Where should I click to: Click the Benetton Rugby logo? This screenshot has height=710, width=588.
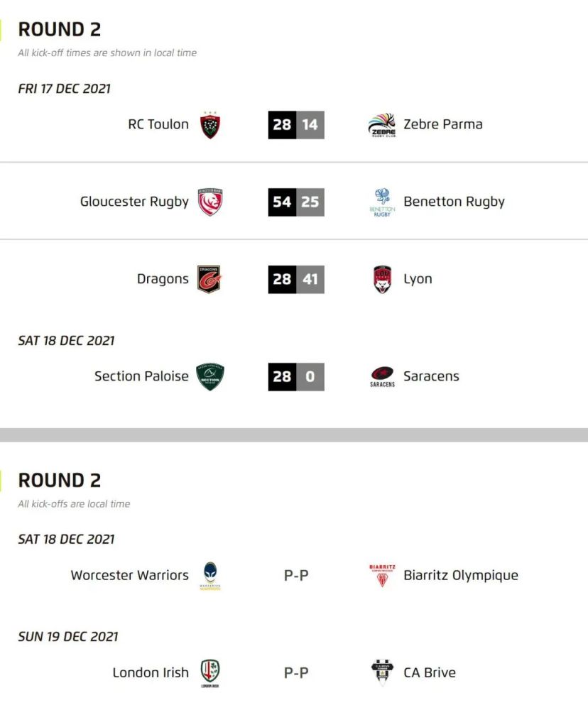382,202
